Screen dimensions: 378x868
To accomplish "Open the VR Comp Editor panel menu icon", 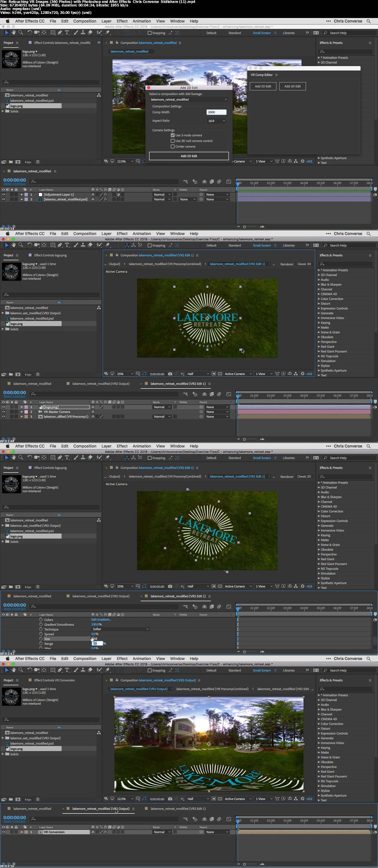I will [276, 75].
